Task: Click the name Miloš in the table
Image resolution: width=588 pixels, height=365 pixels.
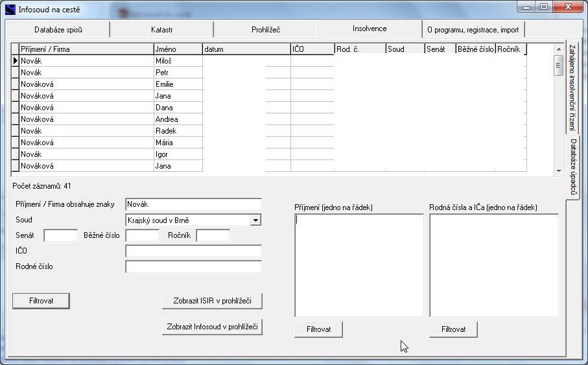Action: tap(163, 61)
